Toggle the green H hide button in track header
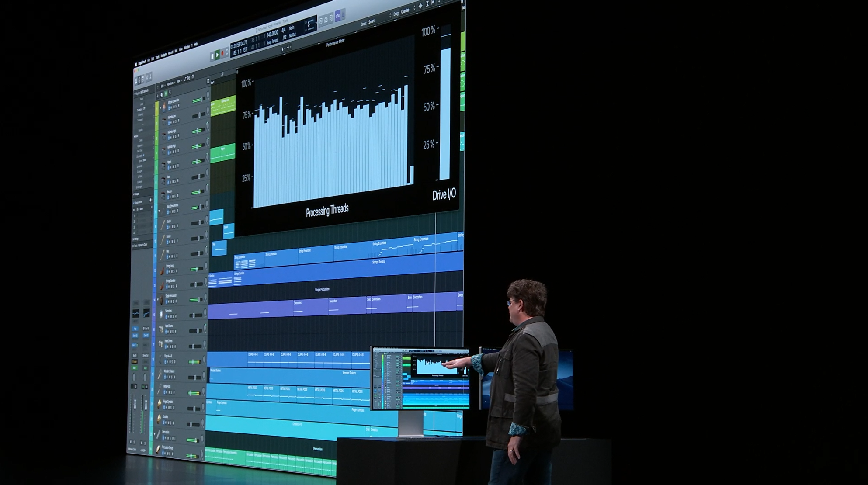The image size is (868, 485). coord(166,93)
